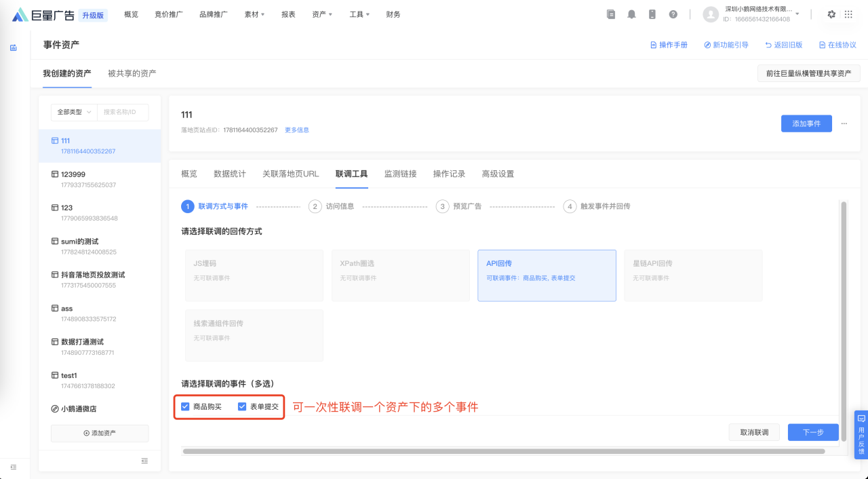
Task: Click the 搜索名称/ID search field
Action: click(x=123, y=112)
